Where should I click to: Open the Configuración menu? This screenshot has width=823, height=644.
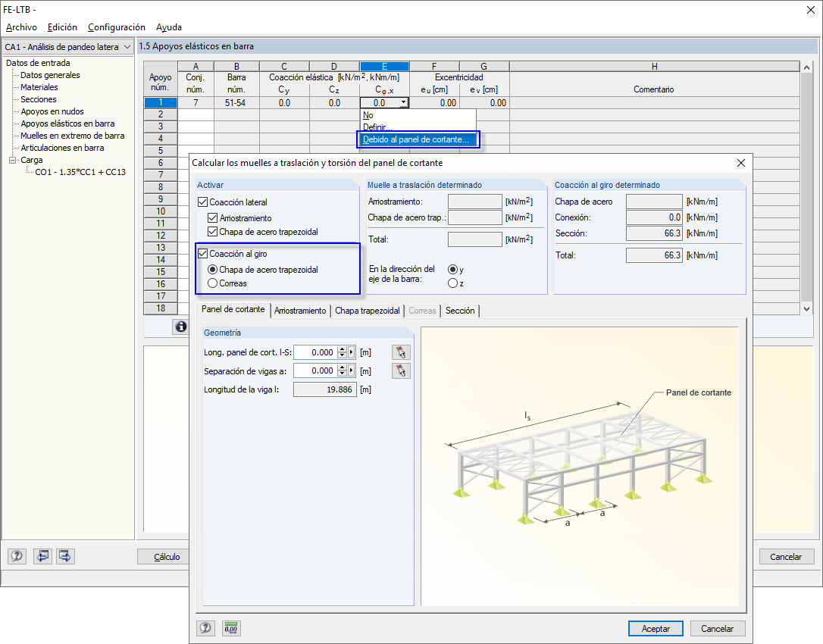coord(117,27)
